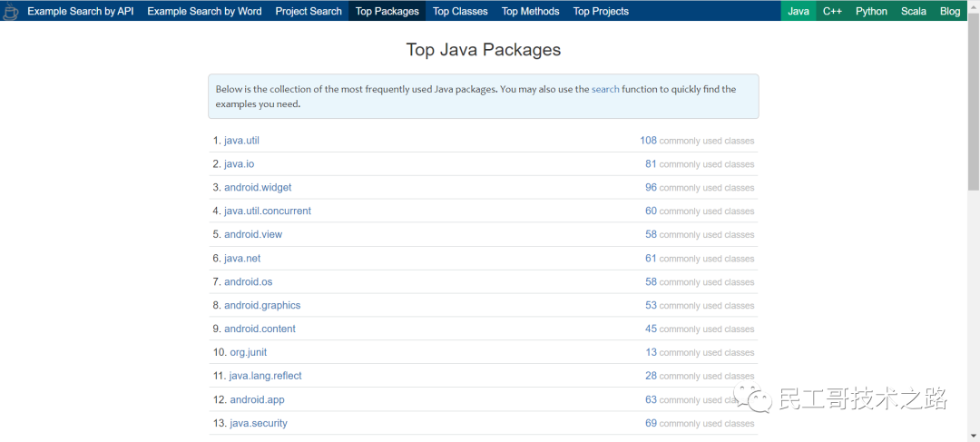
Task: Go to Project Search
Action: [x=309, y=11]
